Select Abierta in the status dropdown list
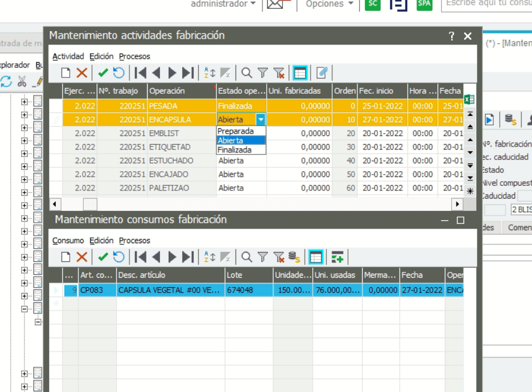The image size is (532, 392). point(241,141)
